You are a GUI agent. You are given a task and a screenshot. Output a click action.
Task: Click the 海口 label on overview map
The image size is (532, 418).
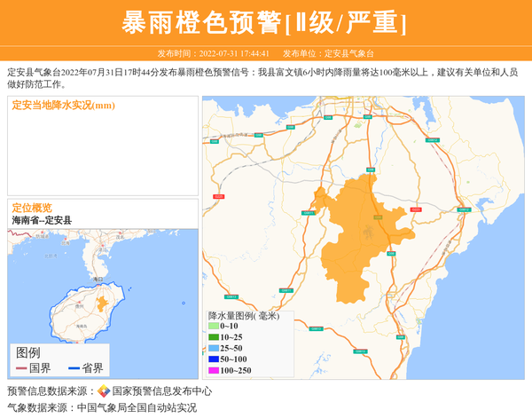pos(98,280)
